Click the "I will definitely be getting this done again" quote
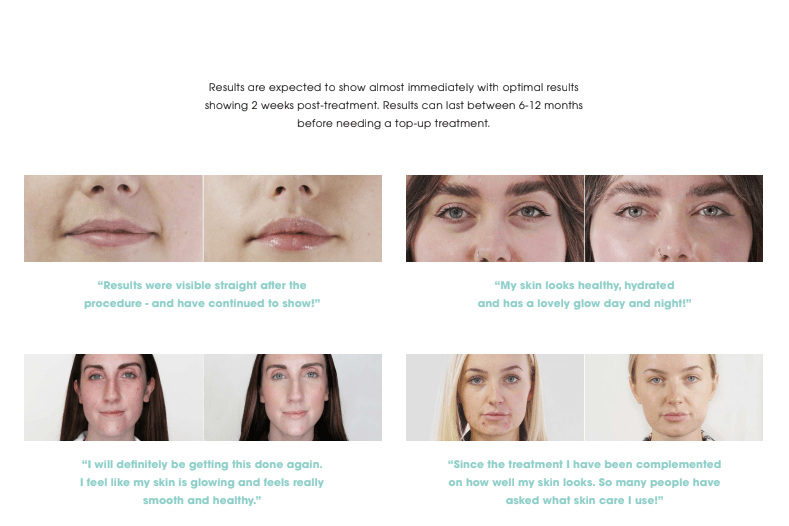The height and width of the screenshot is (526, 789). click(202, 482)
